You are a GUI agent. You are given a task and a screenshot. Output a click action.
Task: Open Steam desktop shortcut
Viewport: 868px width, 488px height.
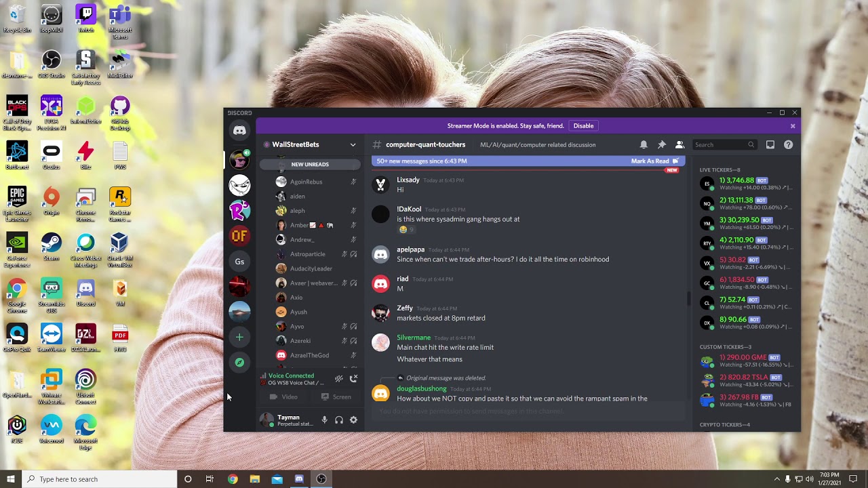(x=51, y=246)
